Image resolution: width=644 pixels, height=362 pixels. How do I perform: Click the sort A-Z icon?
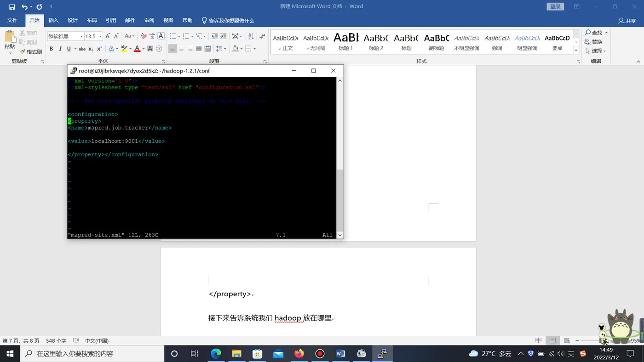pyautogui.click(x=251, y=36)
